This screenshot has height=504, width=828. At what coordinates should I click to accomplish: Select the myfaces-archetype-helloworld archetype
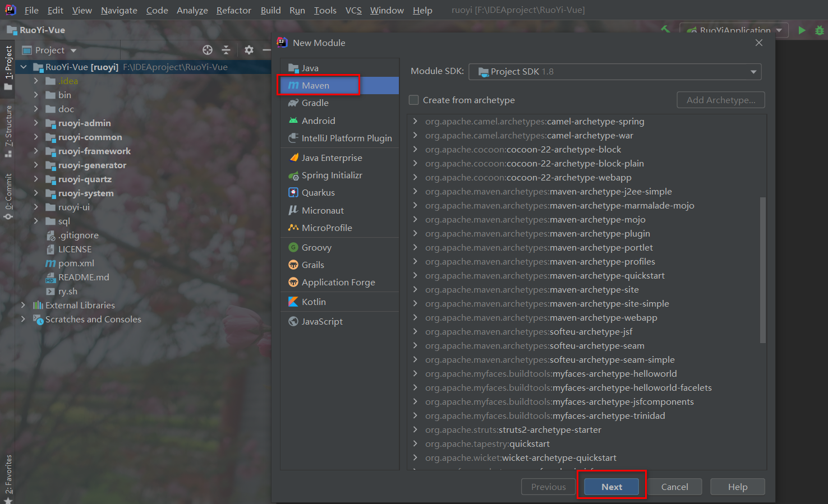click(551, 373)
